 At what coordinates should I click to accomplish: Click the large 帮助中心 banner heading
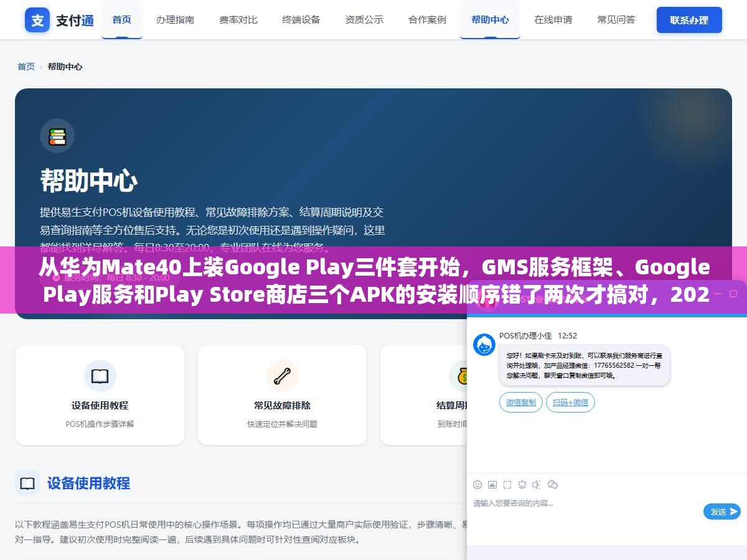pyautogui.click(x=88, y=181)
